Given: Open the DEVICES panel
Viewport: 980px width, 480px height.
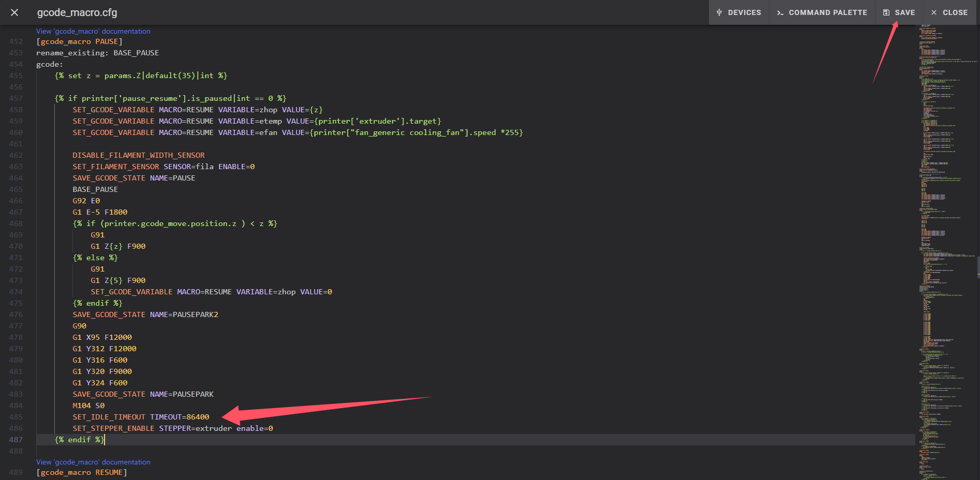Looking at the screenshot, I should pos(739,12).
